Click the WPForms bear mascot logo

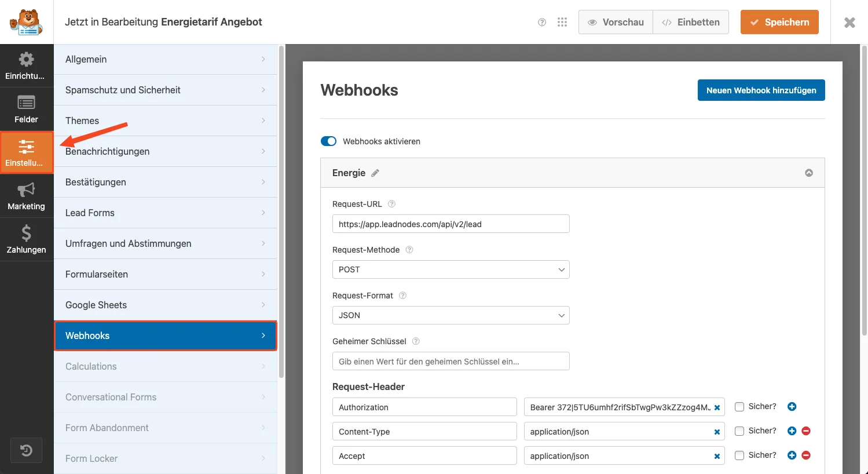click(26, 22)
